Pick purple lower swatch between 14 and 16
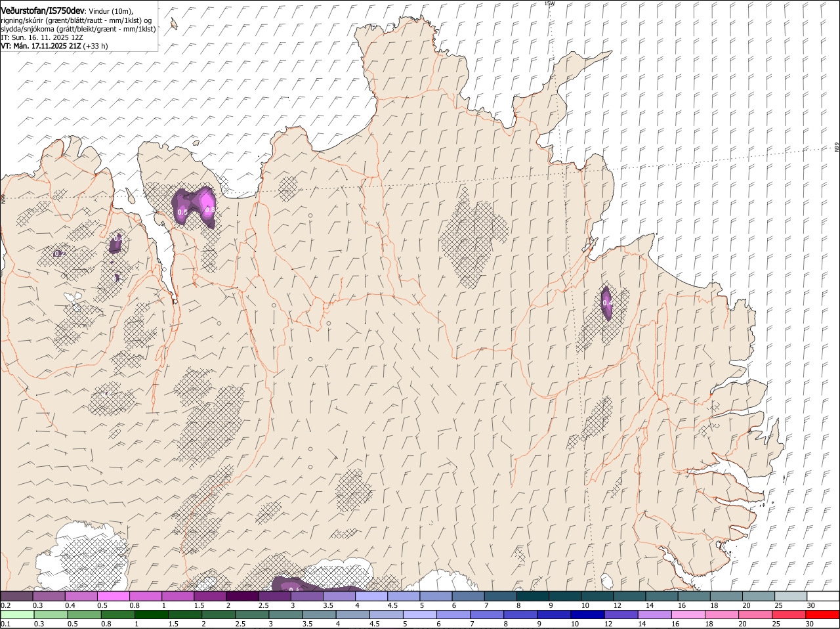The image size is (840, 629). [x=654, y=615]
